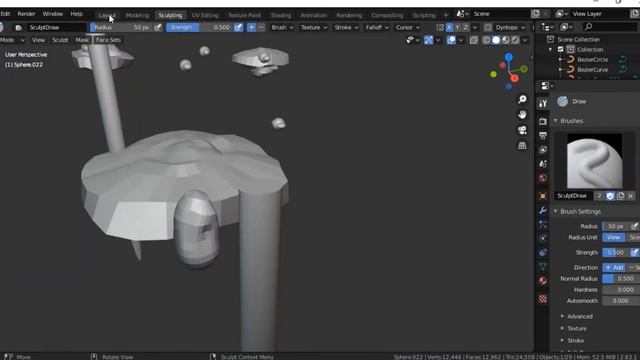
Task: Click the pan view hand icon
Action: click(522, 115)
